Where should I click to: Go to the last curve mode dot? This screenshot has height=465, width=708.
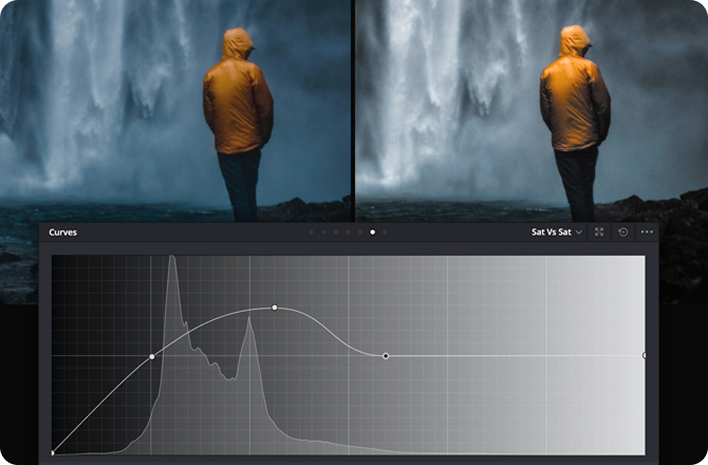[x=385, y=232]
